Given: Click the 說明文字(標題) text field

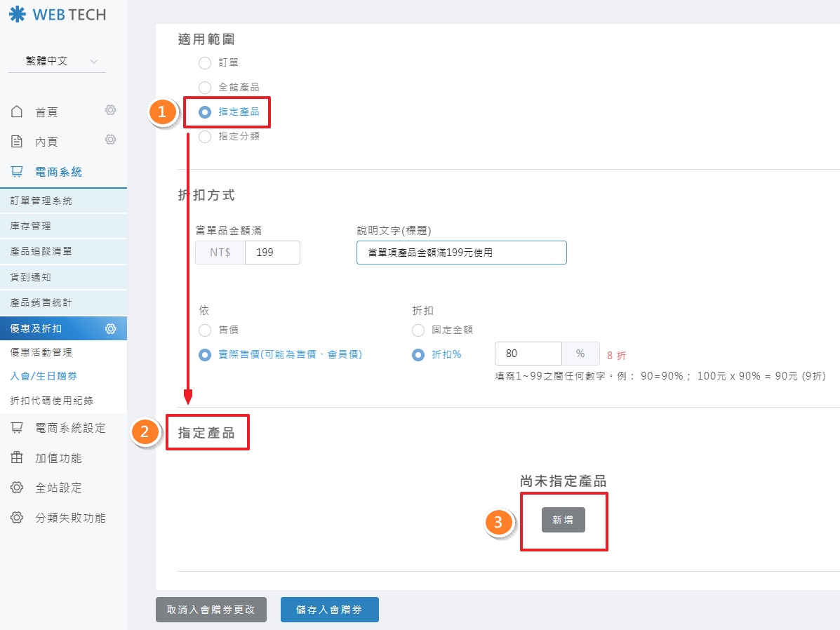Looking at the screenshot, I should click(x=461, y=253).
